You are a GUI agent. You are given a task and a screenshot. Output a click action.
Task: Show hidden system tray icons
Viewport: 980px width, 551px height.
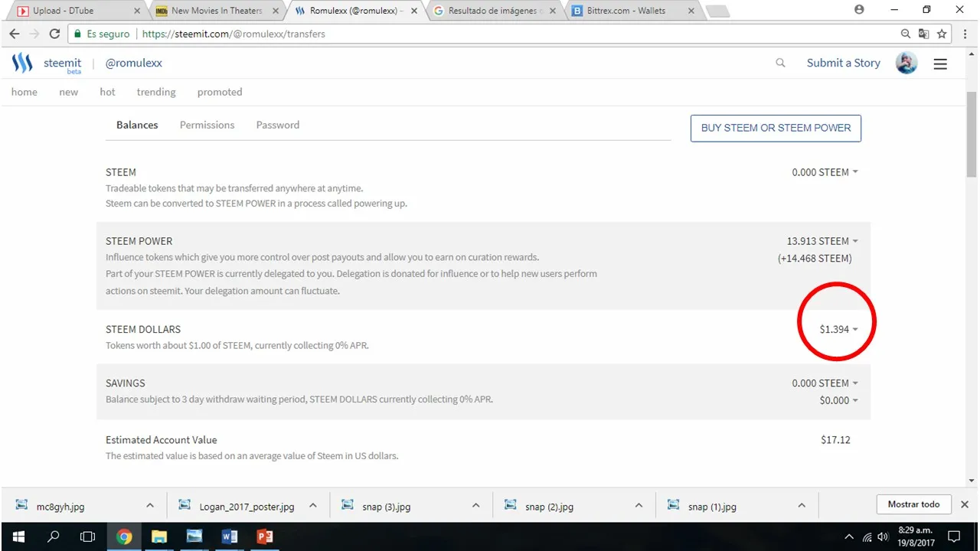[x=848, y=536]
